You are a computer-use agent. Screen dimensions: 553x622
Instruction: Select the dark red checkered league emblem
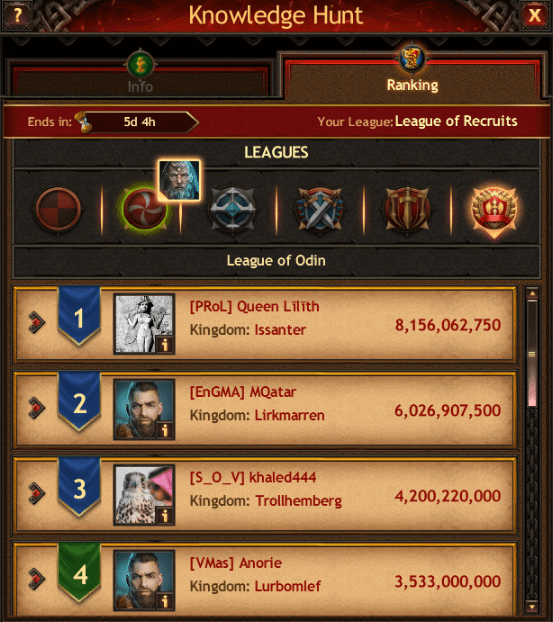tap(58, 209)
